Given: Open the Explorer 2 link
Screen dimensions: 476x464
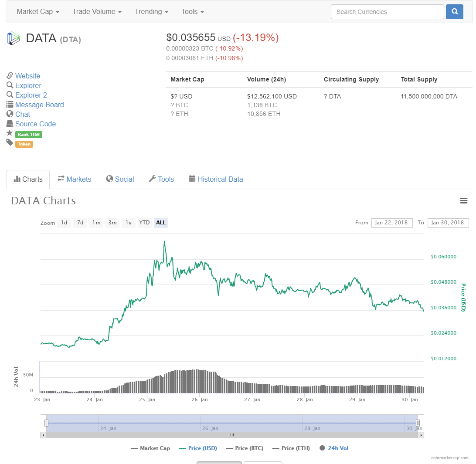Looking at the screenshot, I should pos(31,95).
